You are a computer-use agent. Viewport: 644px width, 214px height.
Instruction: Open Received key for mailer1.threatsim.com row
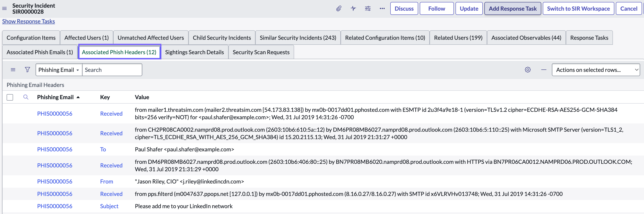coord(111,114)
